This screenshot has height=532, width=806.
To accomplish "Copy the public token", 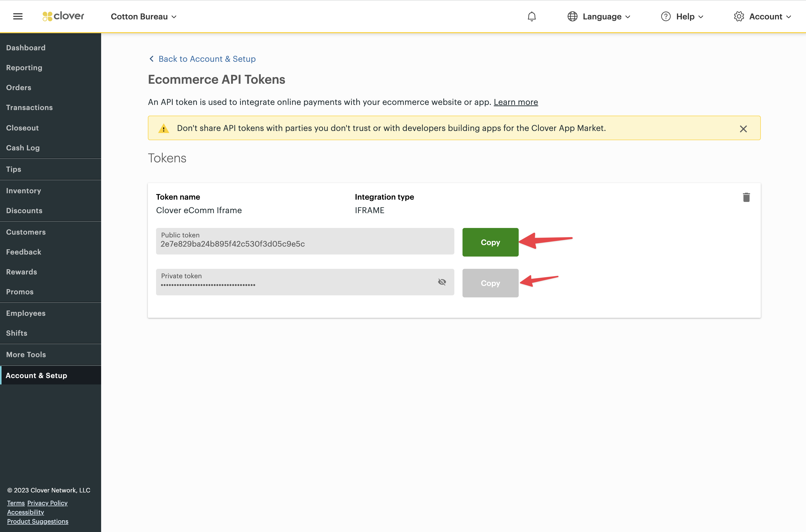I will click(x=490, y=242).
